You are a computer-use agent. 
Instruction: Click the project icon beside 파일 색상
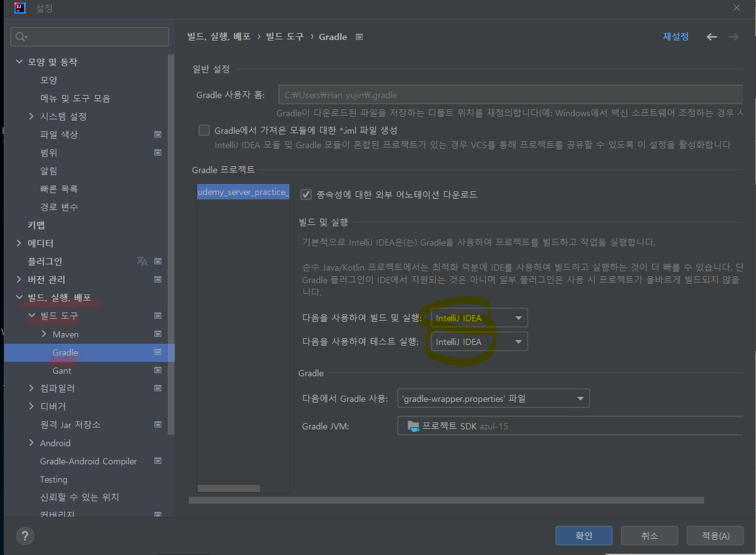[158, 134]
